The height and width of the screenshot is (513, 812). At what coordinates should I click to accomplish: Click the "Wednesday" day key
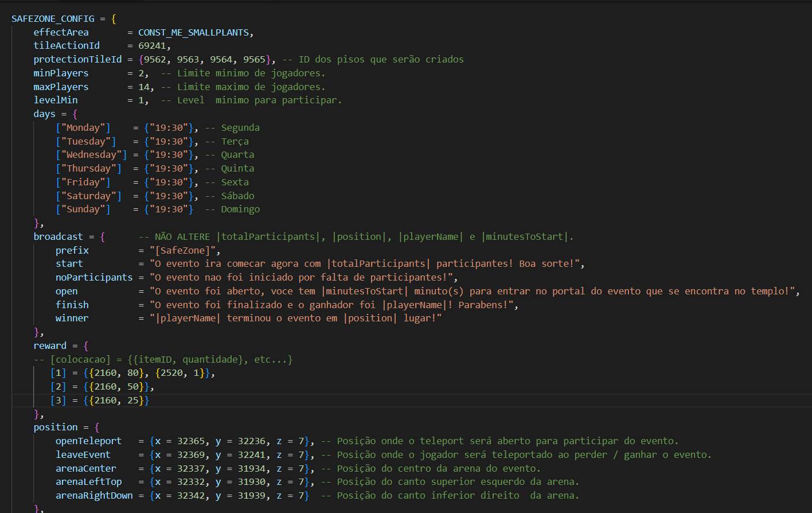[91, 155]
